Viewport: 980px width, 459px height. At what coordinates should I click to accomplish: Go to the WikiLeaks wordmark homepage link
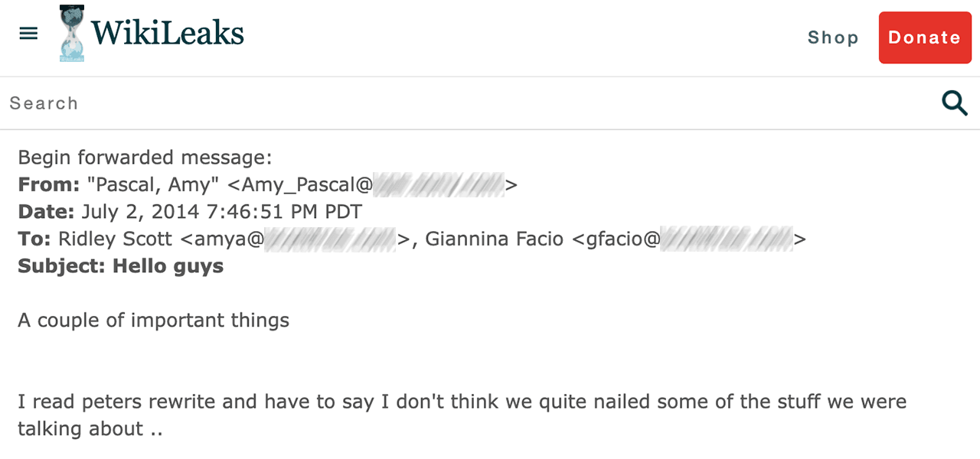[167, 34]
